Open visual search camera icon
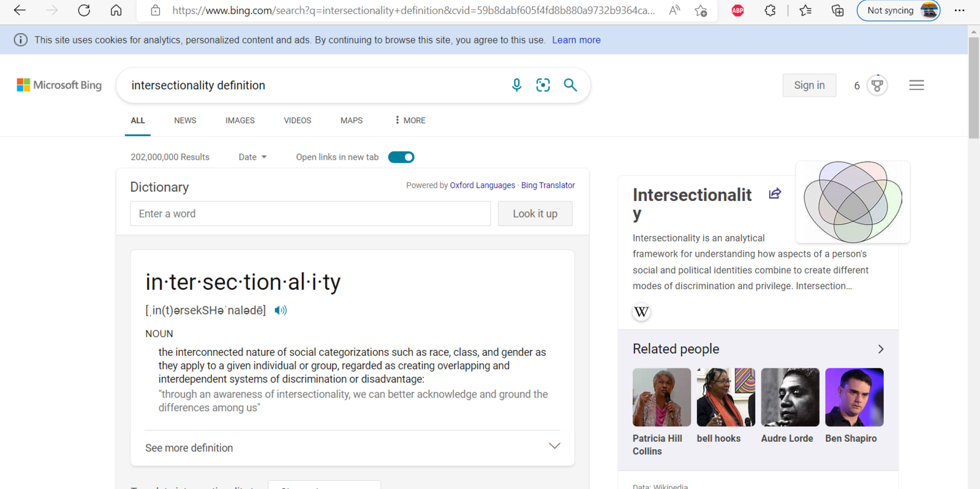980x489 pixels. coord(543,85)
